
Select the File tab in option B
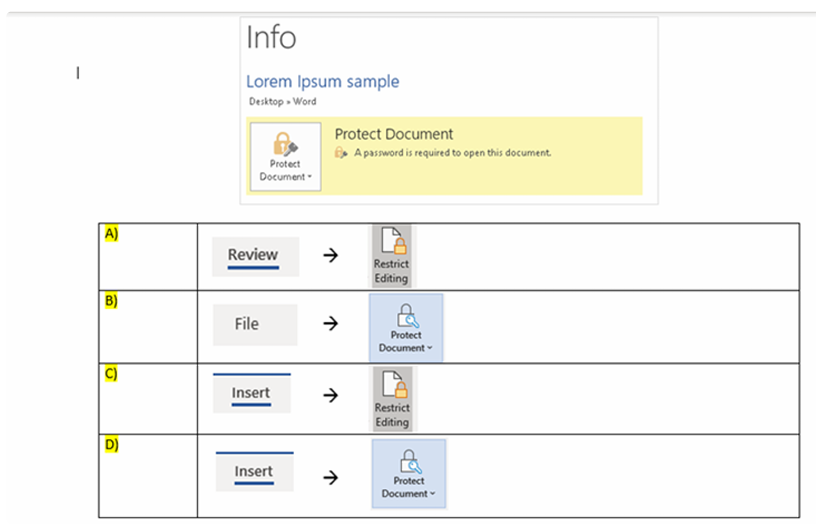[x=246, y=324]
